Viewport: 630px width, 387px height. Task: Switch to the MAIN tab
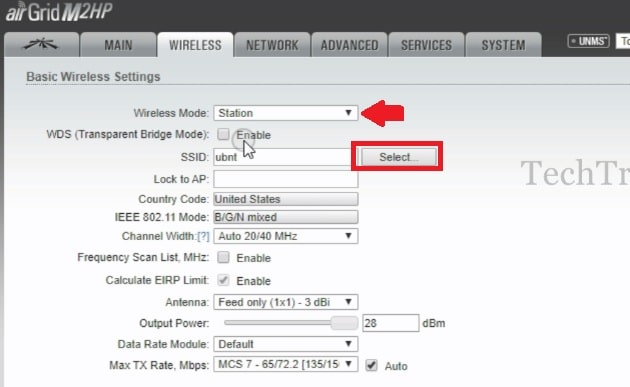[x=118, y=45]
